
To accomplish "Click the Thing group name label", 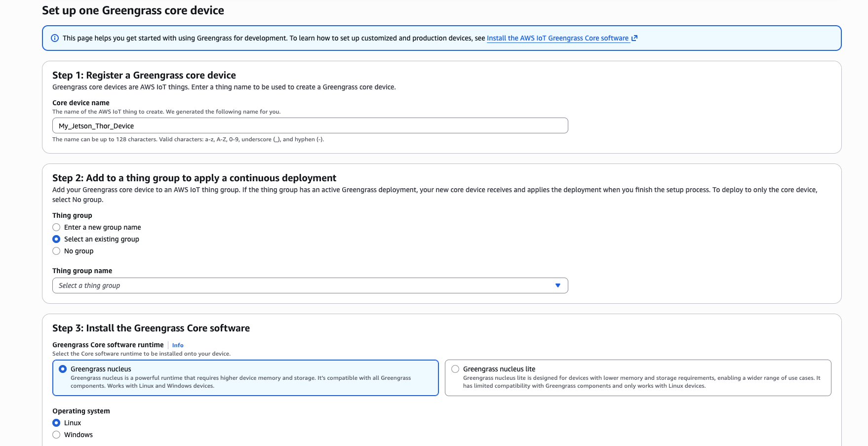I will pos(82,271).
